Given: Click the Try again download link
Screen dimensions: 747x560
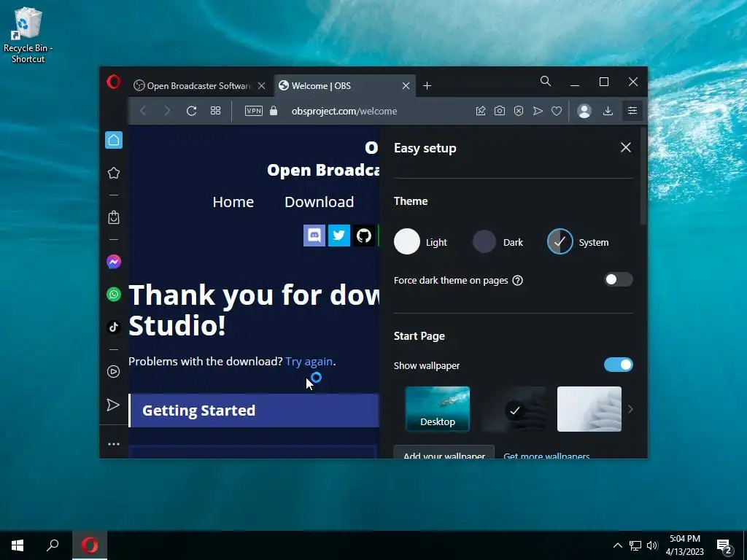Looking at the screenshot, I should click(309, 362).
